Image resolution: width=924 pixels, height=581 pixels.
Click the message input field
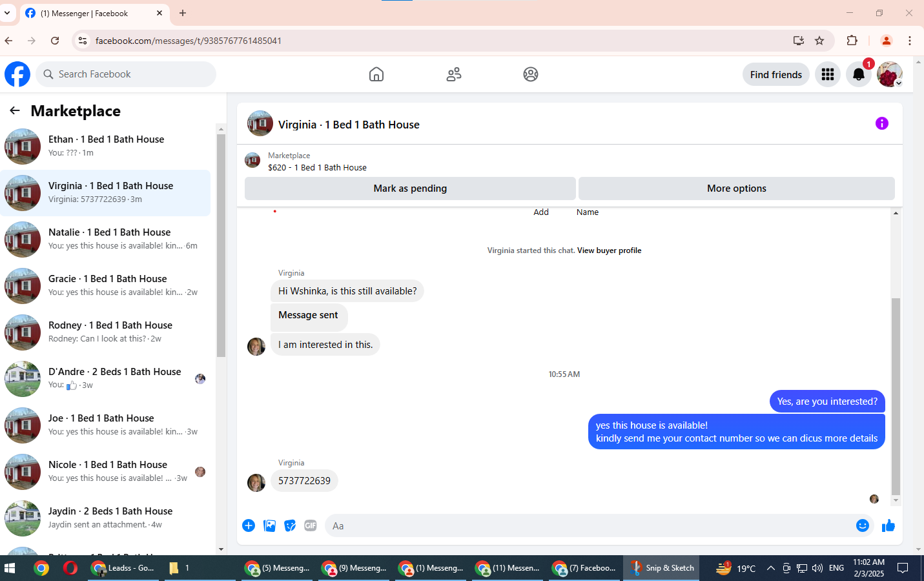591,525
